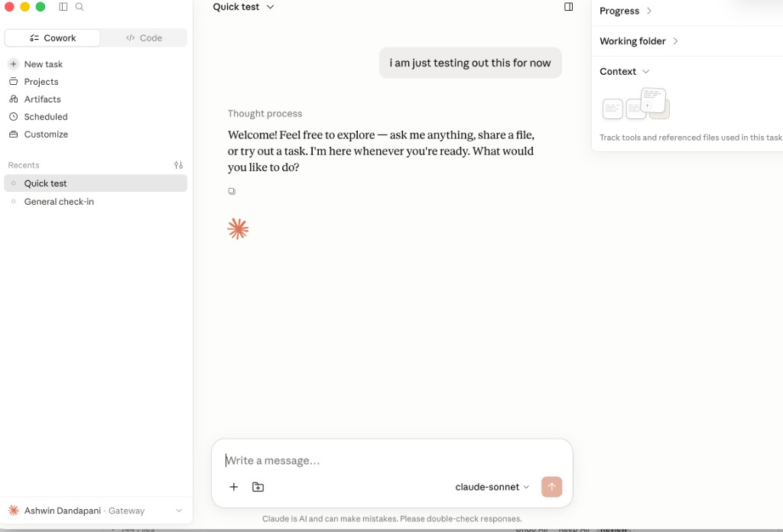This screenshot has width=783, height=532.
Task: Toggle the left sidebar panel icon
Action: tap(63, 6)
